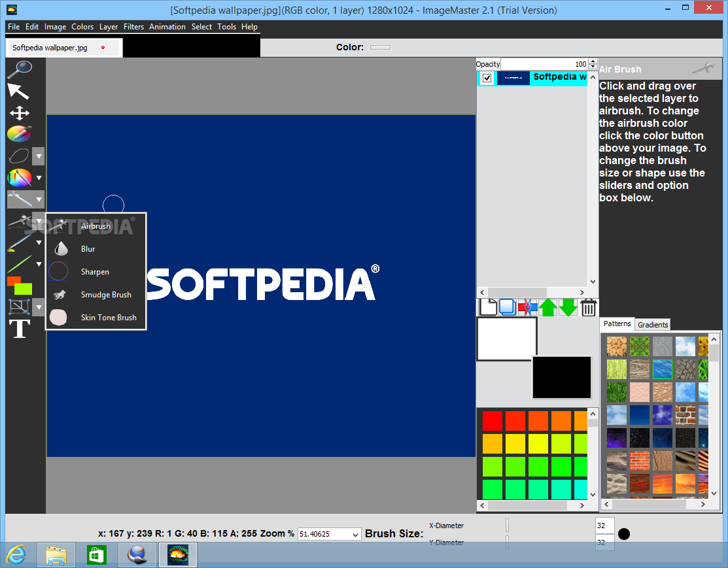The height and width of the screenshot is (568, 728).
Task: Open the airbrush tool flyout arrow
Action: [x=39, y=221]
